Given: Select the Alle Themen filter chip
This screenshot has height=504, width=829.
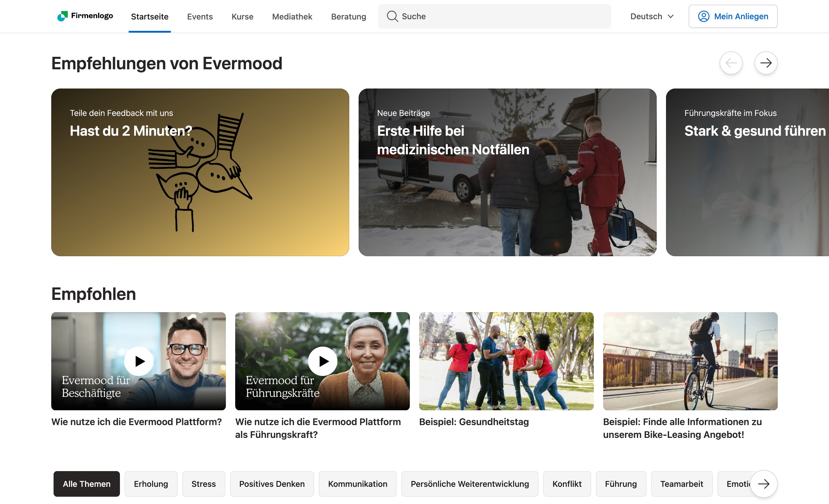Looking at the screenshot, I should 86,484.
